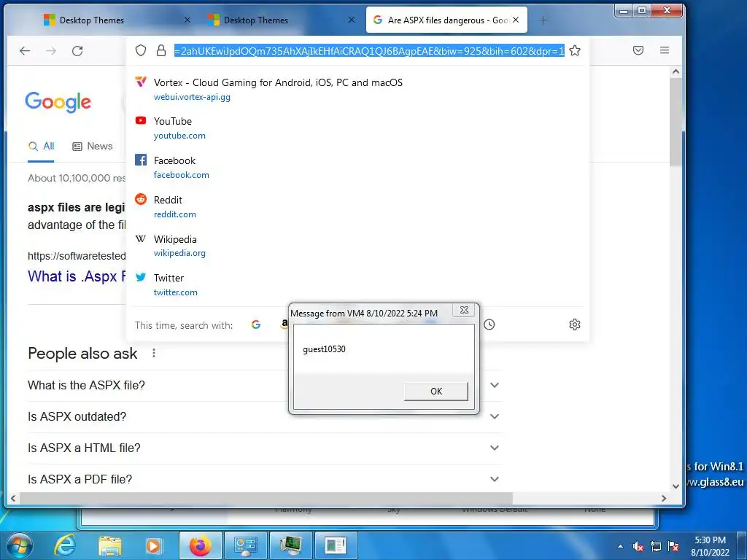
Task: Expand What is the ASPX file question
Action: pyautogui.click(x=264, y=385)
